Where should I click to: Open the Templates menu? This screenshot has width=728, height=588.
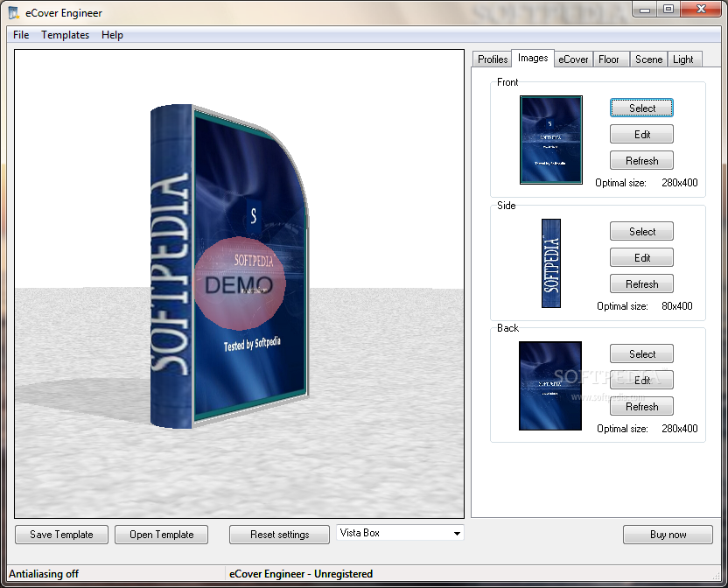pos(65,35)
